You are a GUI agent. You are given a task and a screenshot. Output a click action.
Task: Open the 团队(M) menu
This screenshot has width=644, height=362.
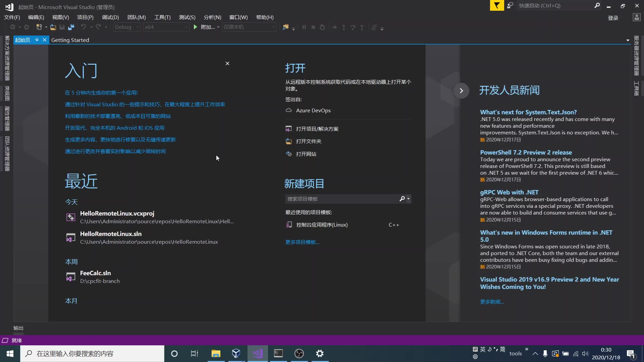click(137, 17)
